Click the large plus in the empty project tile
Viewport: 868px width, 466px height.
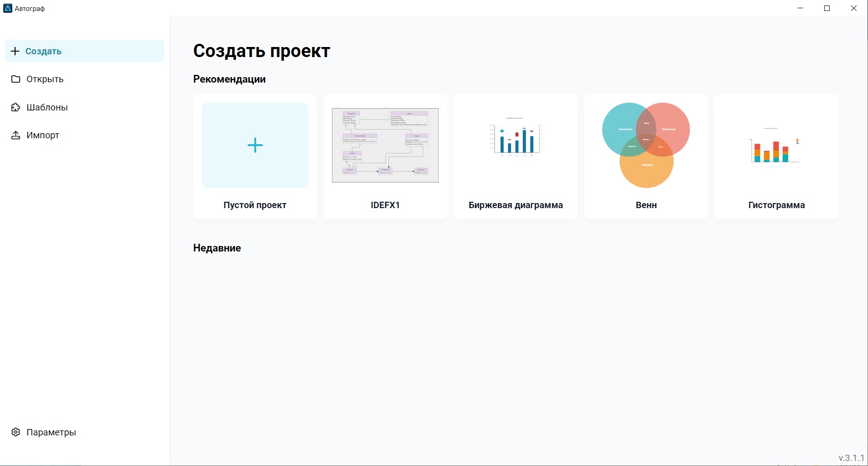(x=255, y=145)
